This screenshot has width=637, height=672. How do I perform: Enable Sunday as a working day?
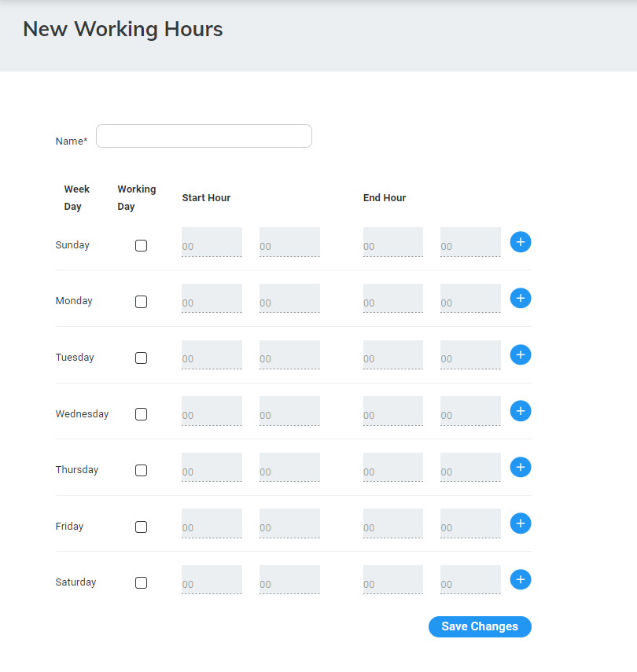pyautogui.click(x=141, y=245)
